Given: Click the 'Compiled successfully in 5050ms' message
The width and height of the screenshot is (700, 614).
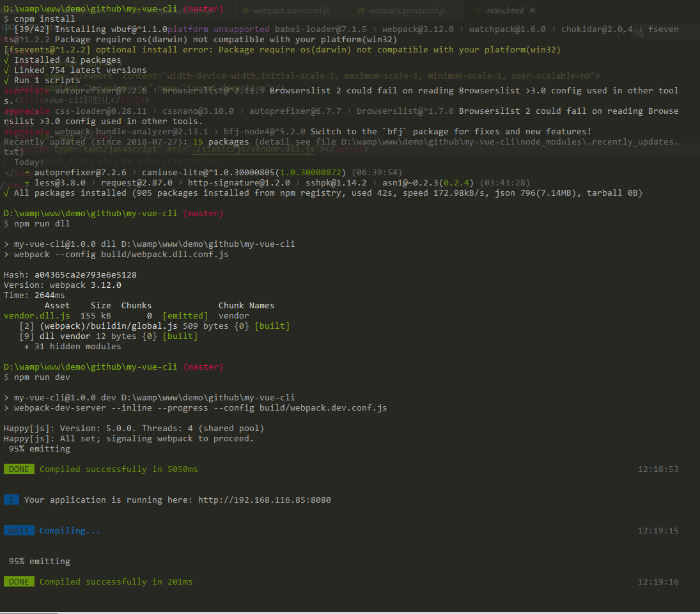Looking at the screenshot, I should pos(118,469).
